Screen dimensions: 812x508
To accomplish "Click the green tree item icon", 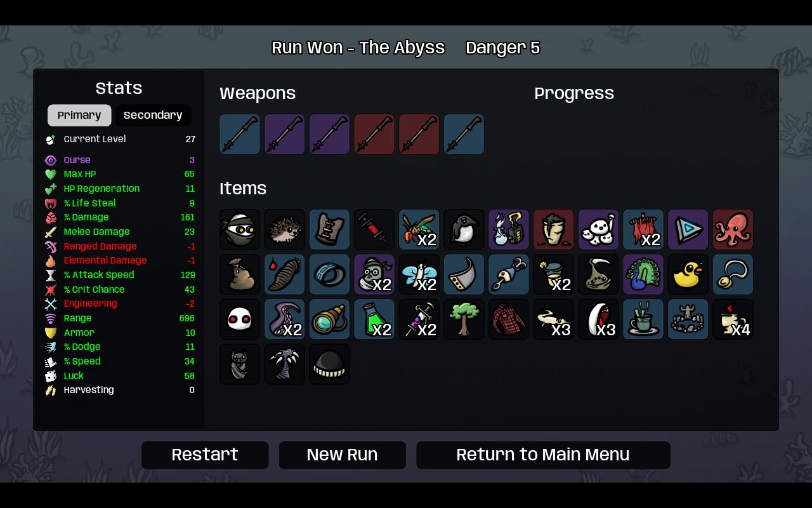I will click(x=464, y=319).
